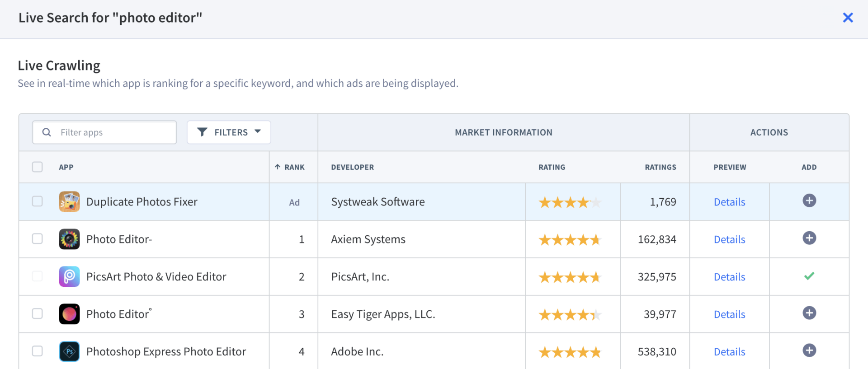The height and width of the screenshot is (369, 868).
Task: Click the RATINGS column header
Action: [x=660, y=167]
